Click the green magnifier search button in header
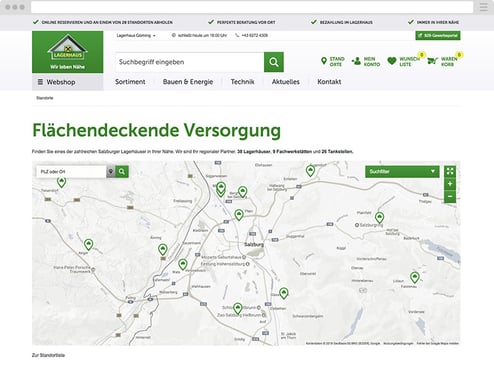 click(274, 62)
